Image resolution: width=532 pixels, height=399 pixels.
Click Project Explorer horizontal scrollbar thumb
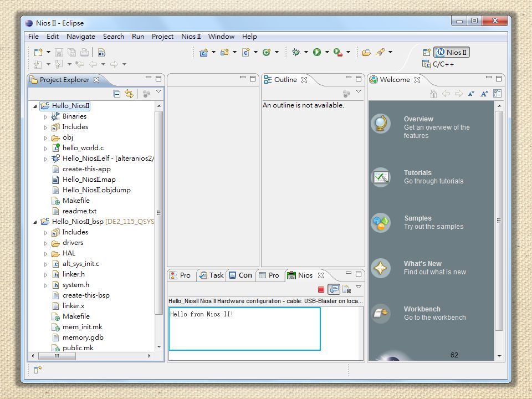click(57, 356)
